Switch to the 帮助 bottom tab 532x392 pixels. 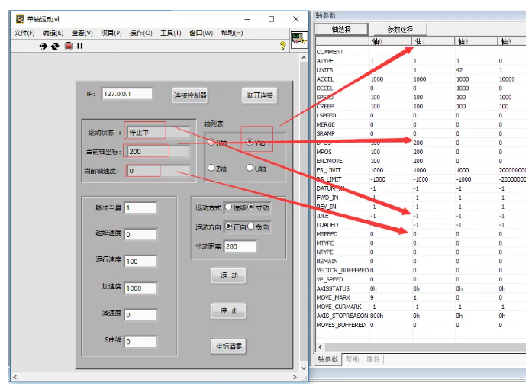(x=352, y=359)
